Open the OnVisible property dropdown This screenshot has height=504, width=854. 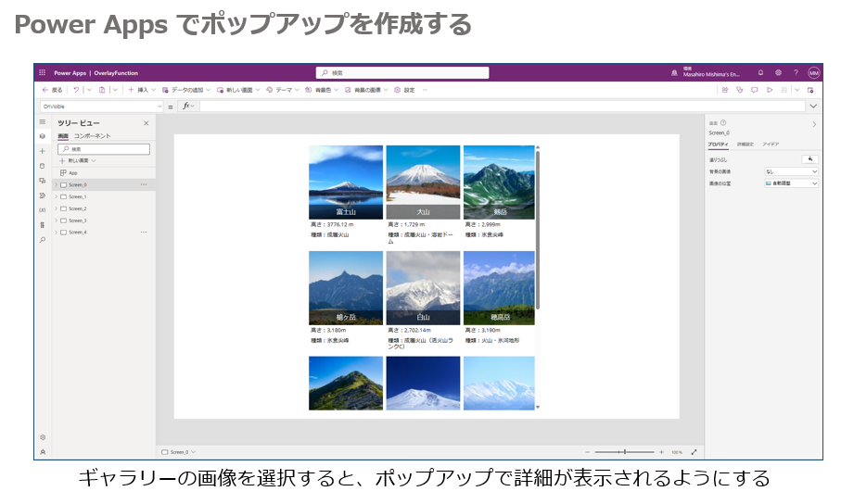[101, 107]
